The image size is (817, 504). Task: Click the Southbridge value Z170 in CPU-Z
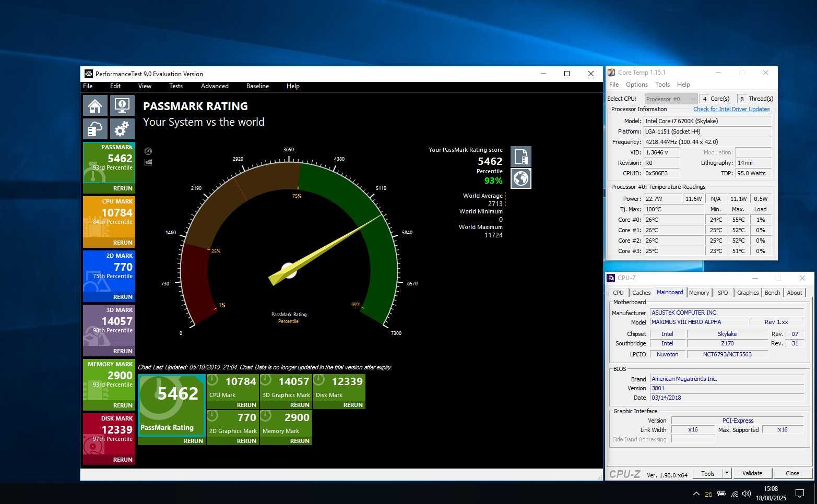pos(727,343)
